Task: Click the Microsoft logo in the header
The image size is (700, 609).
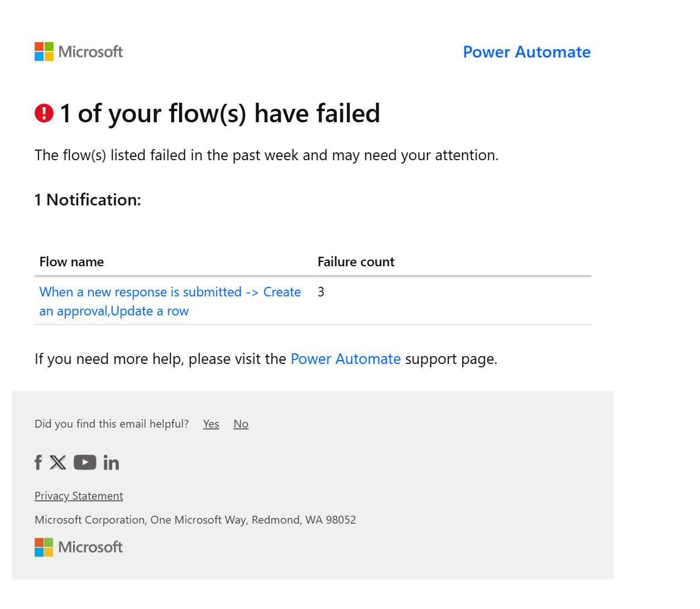Action: click(x=79, y=52)
